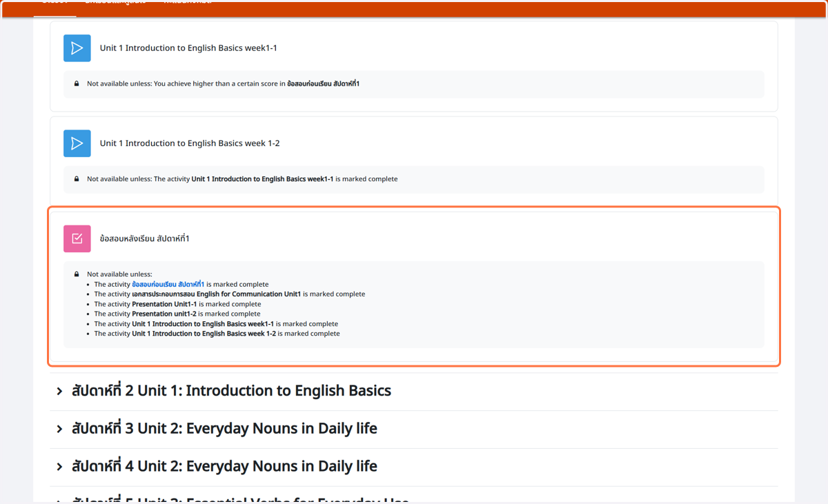The width and height of the screenshot is (828, 504).
Task: Click the 'Not available unless:' heading in the quiz box
Action: [x=119, y=274]
